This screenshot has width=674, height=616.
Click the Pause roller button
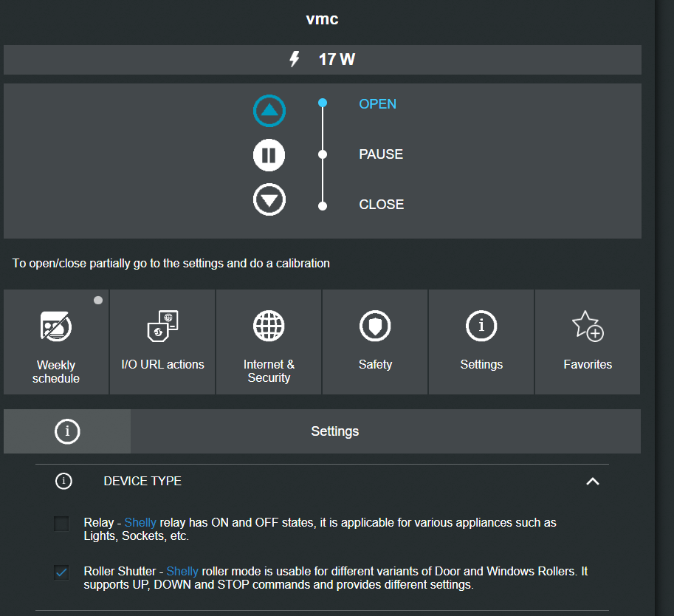pyautogui.click(x=269, y=155)
